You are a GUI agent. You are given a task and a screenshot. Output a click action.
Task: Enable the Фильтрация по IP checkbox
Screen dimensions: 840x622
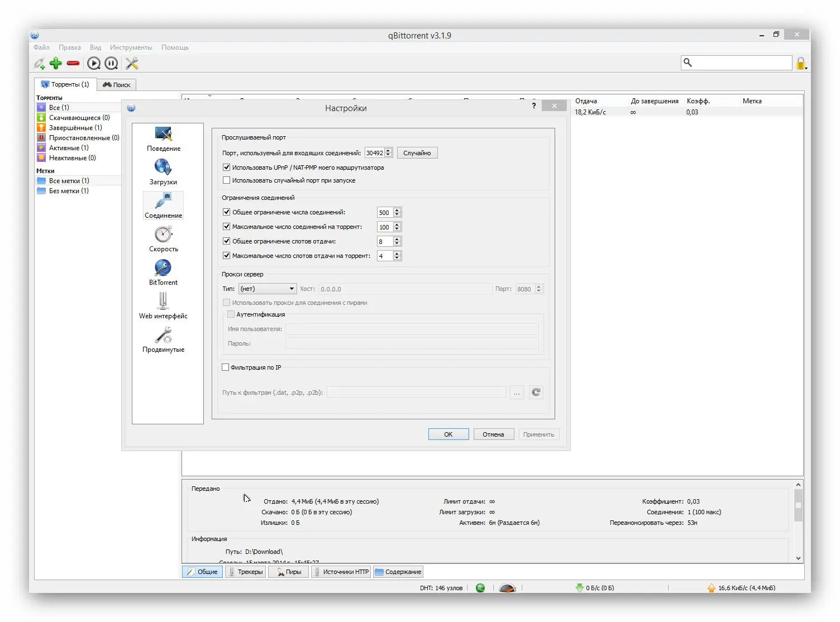click(x=226, y=367)
